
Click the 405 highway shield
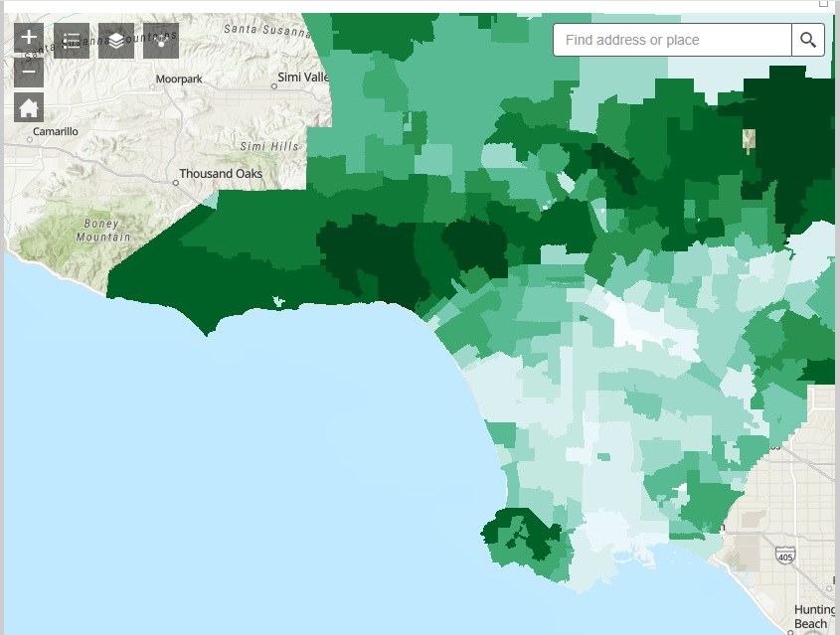784,556
